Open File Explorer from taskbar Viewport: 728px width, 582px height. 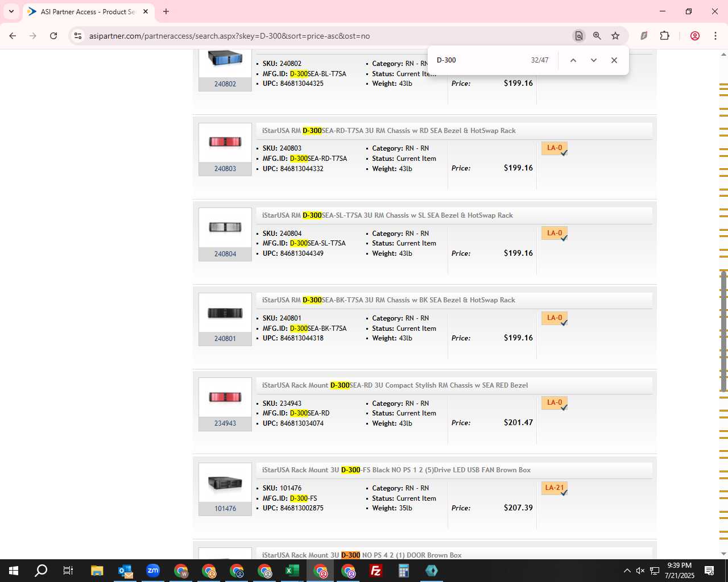(97, 571)
